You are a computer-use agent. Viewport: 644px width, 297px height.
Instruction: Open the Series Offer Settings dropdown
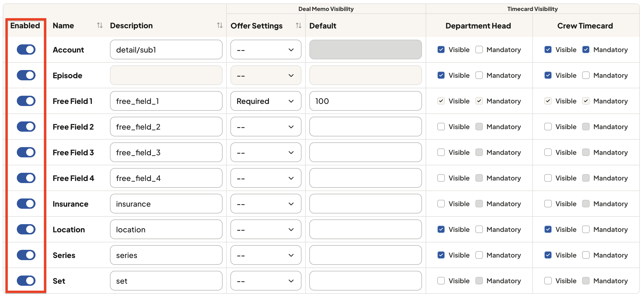click(x=266, y=255)
